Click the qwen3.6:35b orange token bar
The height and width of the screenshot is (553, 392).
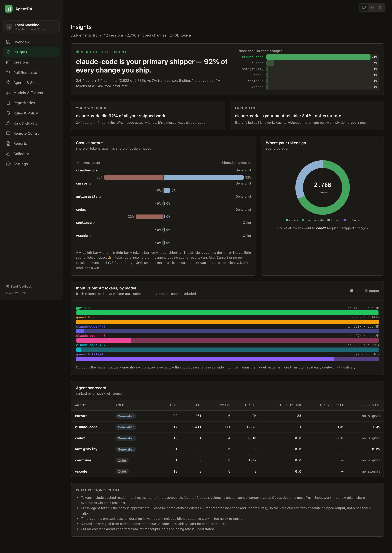(227, 322)
